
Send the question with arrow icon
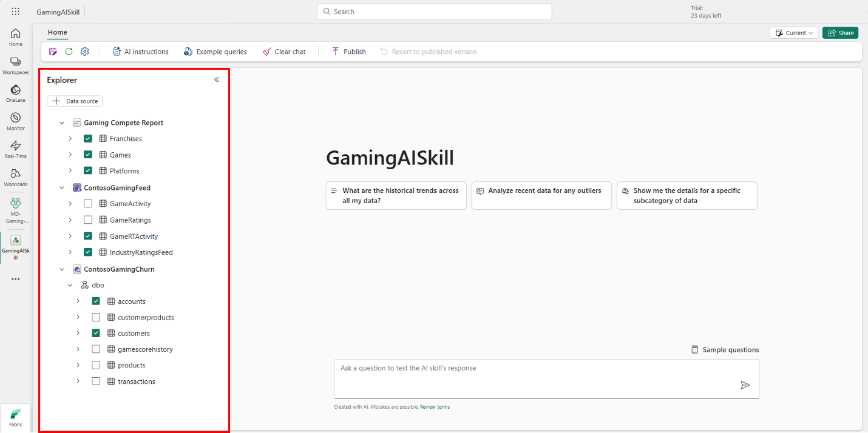(x=745, y=385)
